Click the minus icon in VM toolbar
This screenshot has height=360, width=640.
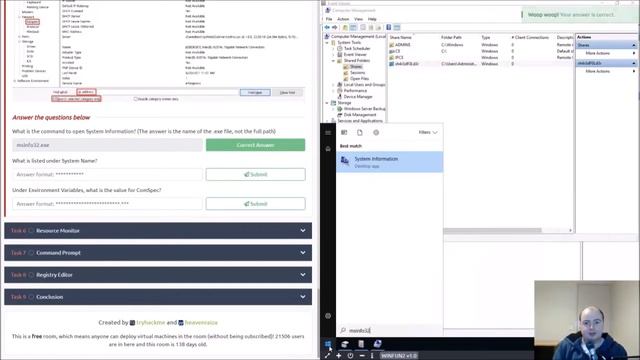362,356
